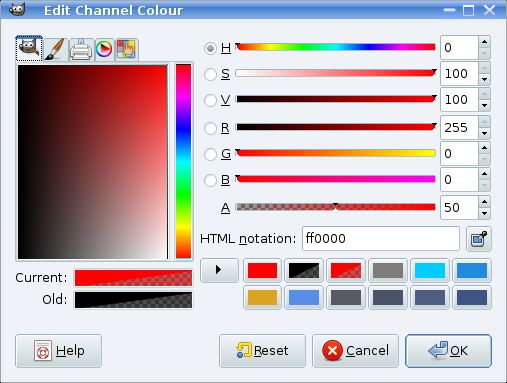This screenshot has width=507, height=383.
Task: Select the GIMP colour selector tab
Action: pos(29,49)
